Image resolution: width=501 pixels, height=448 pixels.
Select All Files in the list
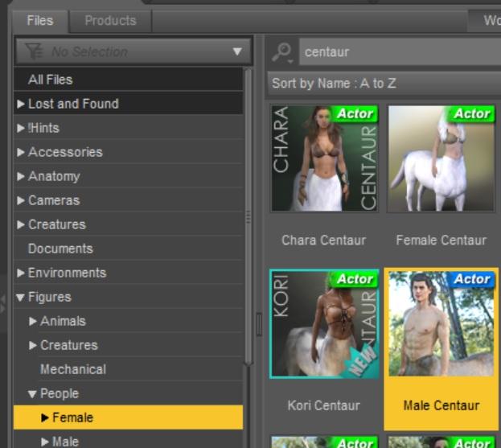pyautogui.click(x=128, y=80)
